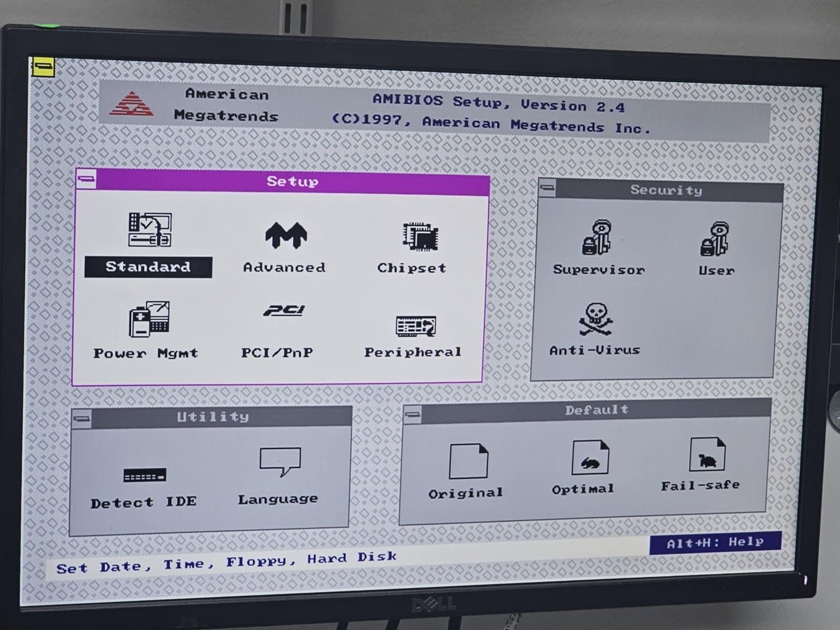Screen dimensions: 840x630
Task: Open the Standard setup icon
Action: coord(150,230)
